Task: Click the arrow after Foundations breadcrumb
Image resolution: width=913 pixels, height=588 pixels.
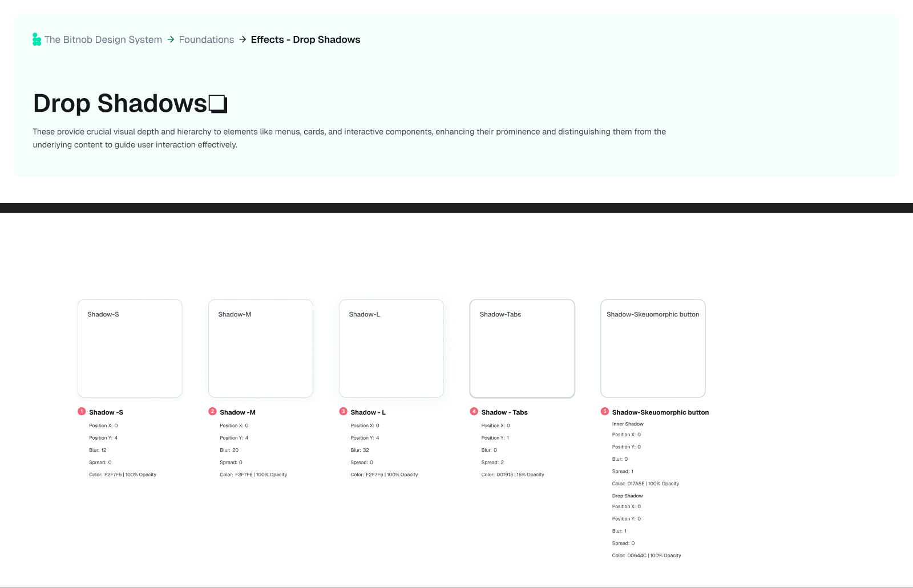Action: 243,39
